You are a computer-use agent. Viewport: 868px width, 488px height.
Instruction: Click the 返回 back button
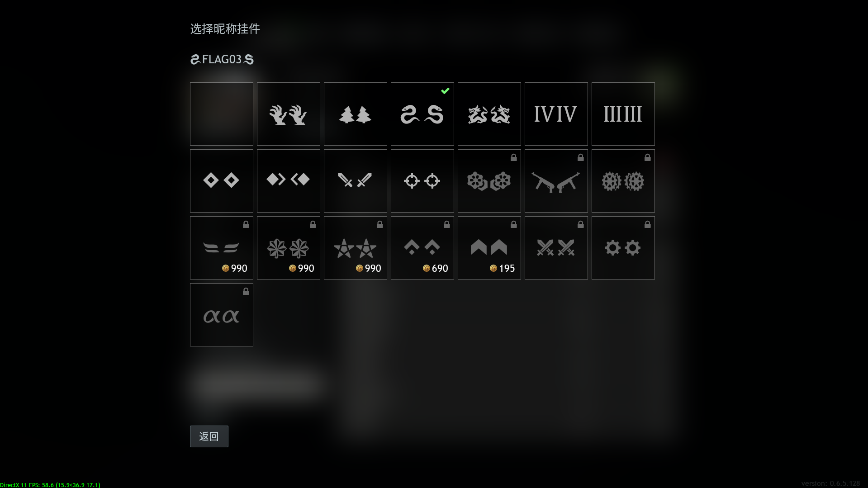coord(209,436)
